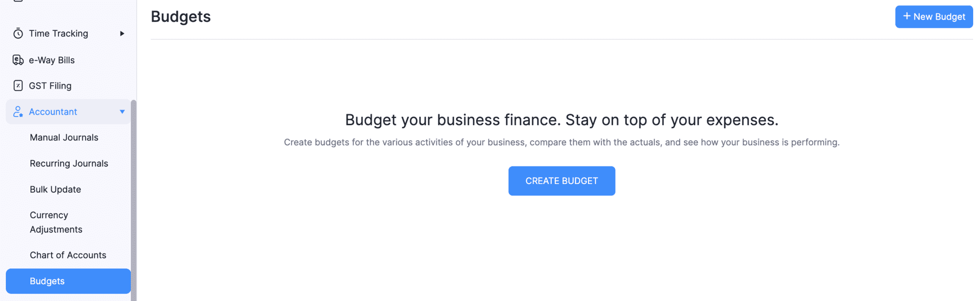Select the Time Tracking stopwatch icon
Image resolution: width=980 pixels, height=301 pixels.
coord(18,33)
